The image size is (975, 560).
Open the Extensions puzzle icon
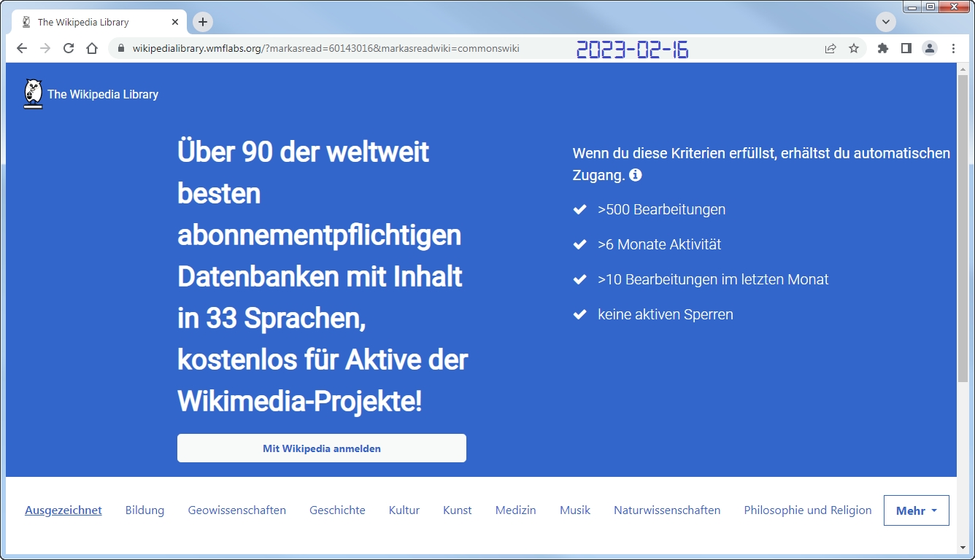pyautogui.click(x=883, y=48)
